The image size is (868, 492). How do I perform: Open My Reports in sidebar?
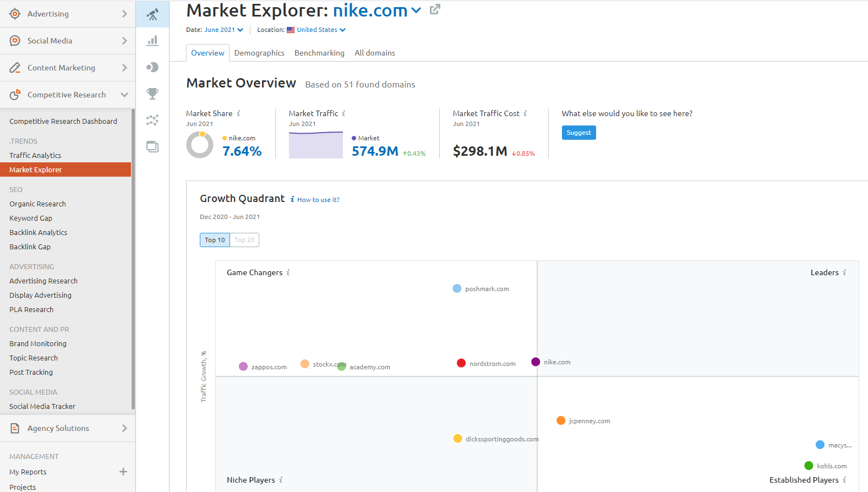click(x=28, y=472)
